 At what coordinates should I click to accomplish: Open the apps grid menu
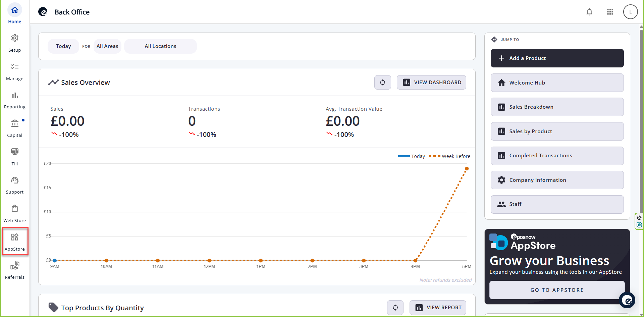610,12
